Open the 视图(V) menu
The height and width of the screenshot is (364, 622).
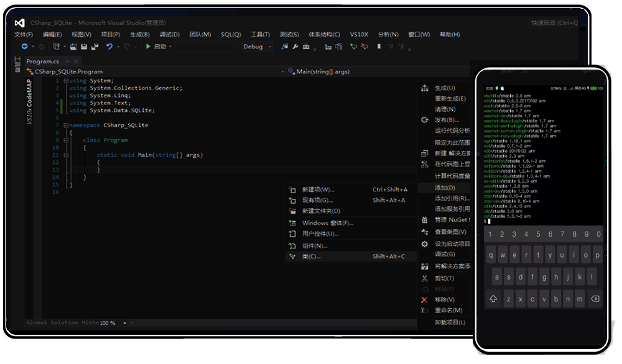(x=81, y=34)
